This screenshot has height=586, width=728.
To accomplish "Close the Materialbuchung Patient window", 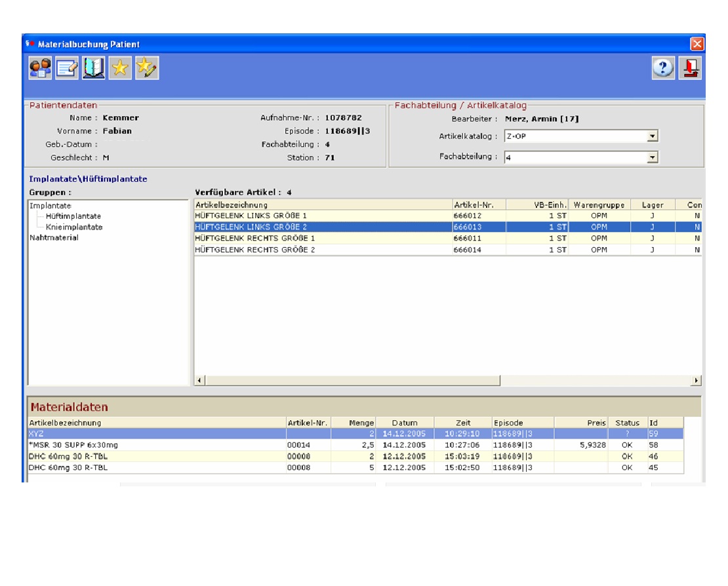I will tap(697, 44).
